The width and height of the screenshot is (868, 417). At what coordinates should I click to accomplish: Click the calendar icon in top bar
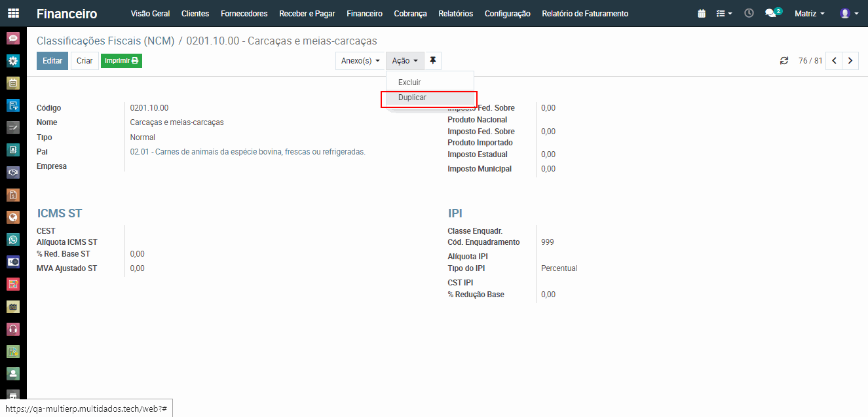point(702,14)
